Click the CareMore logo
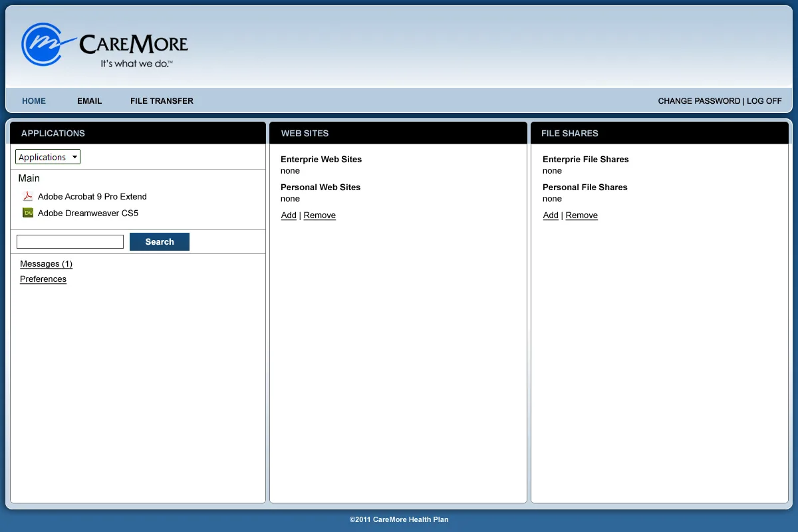This screenshot has width=798, height=532. (104, 45)
